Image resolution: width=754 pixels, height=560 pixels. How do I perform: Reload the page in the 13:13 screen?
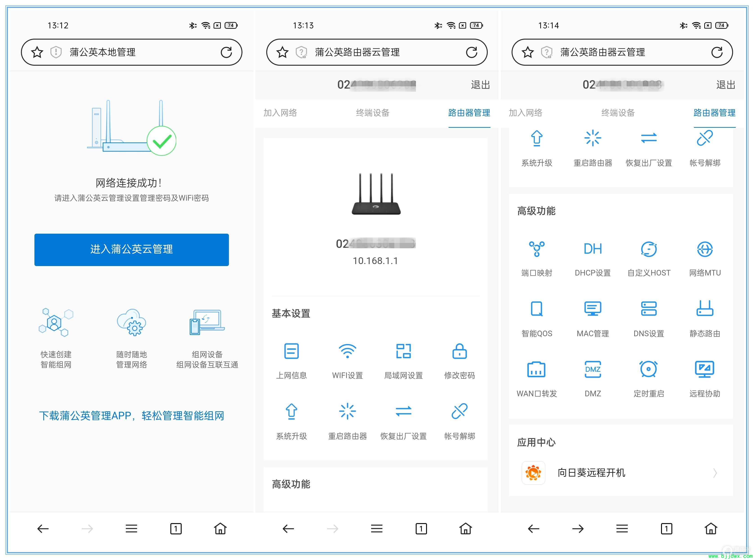point(472,52)
